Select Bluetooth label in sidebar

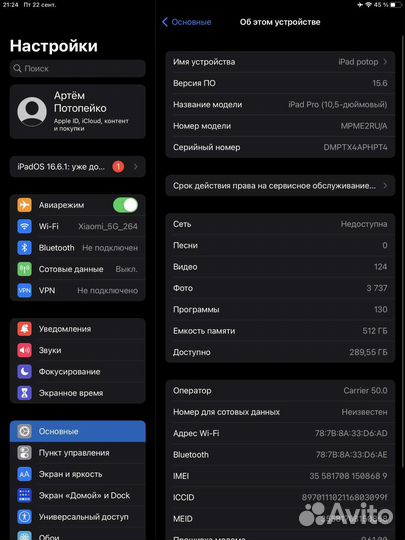[x=56, y=248]
